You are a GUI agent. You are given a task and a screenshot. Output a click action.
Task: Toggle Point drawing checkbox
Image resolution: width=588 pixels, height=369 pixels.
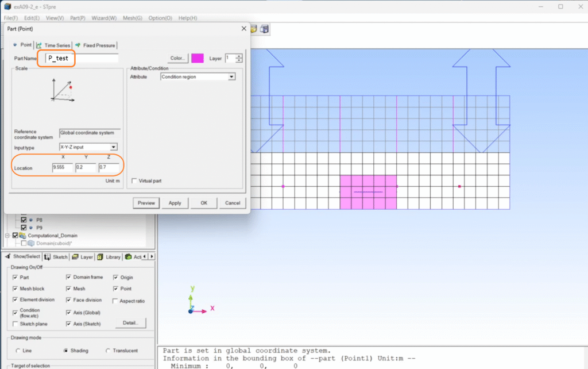(x=115, y=289)
